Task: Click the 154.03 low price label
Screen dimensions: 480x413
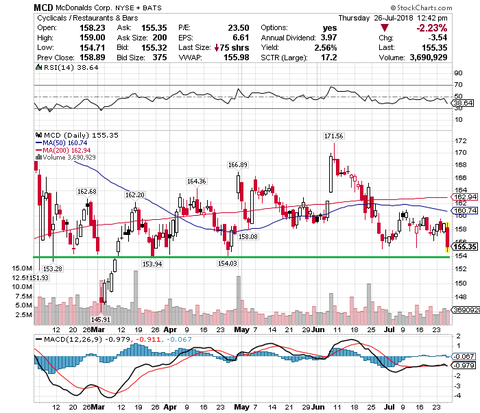Action: tap(227, 263)
